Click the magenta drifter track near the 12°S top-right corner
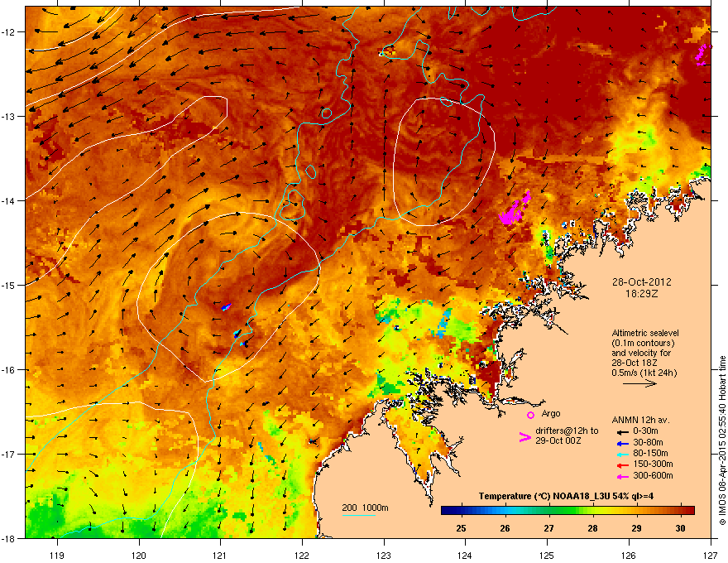 702,55
